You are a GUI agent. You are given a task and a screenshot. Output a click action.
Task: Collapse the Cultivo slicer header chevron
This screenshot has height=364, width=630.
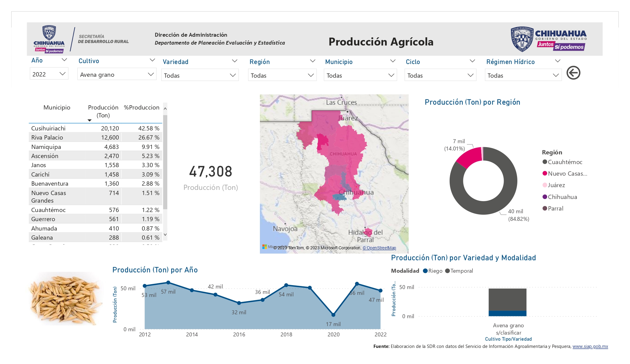(x=152, y=60)
